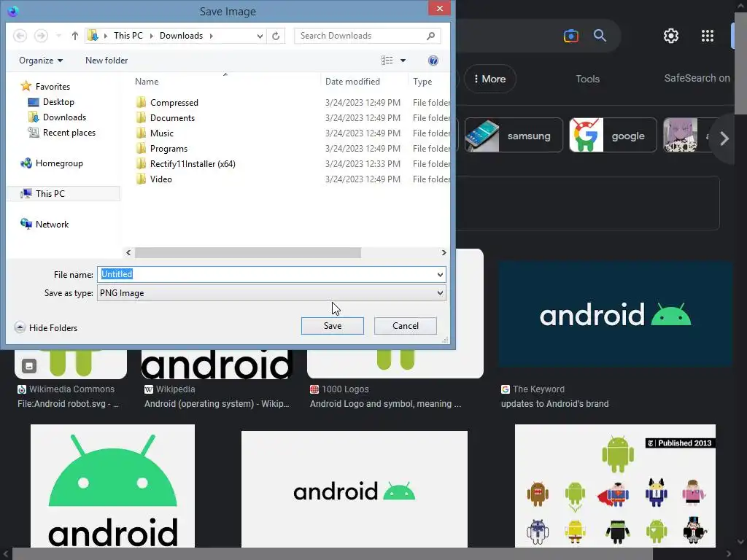Click the Network icon in sidebar
This screenshot has width=747, height=560.
26,224
